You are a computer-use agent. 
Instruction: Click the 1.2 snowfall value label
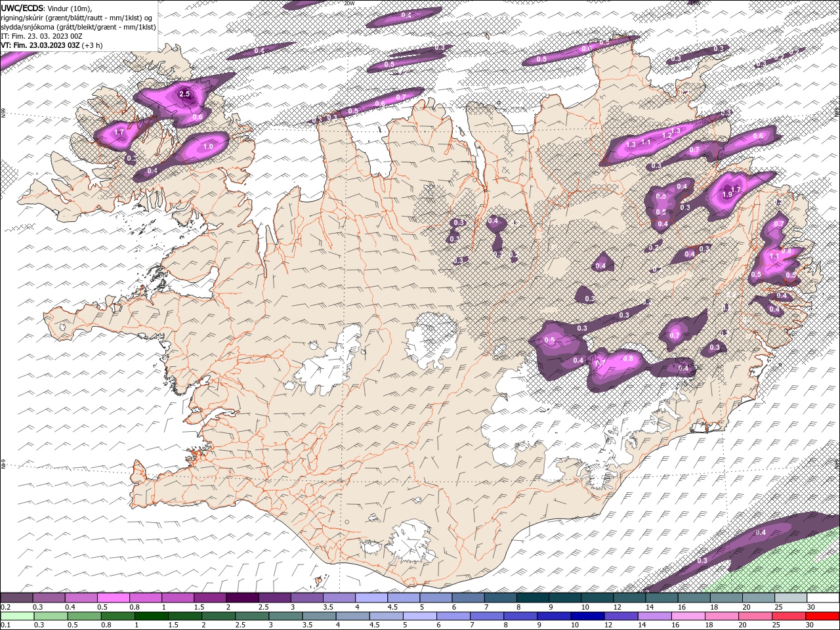point(667,135)
